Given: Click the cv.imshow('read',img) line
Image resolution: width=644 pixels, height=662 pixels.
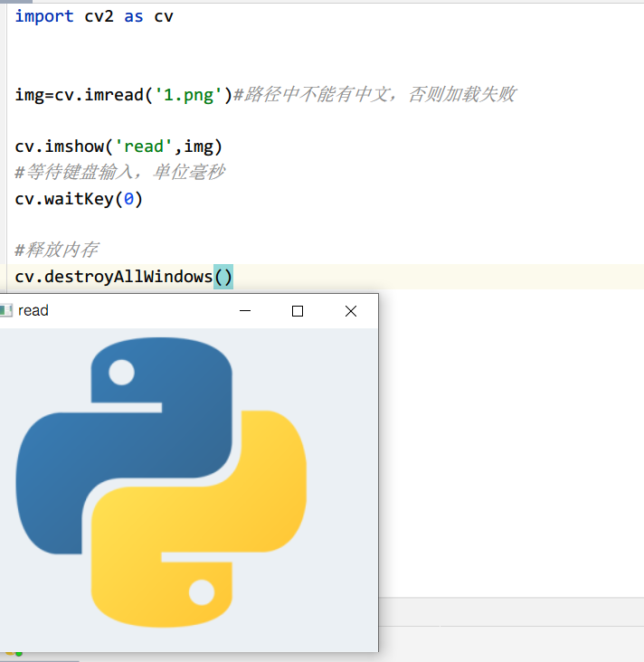Looking at the screenshot, I should (118, 147).
